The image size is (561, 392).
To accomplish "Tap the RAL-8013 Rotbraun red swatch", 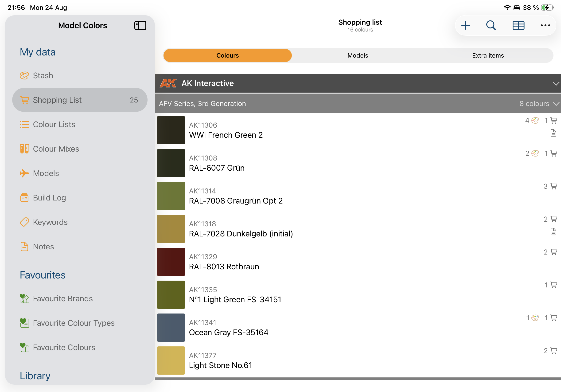I will (x=171, y=262).
